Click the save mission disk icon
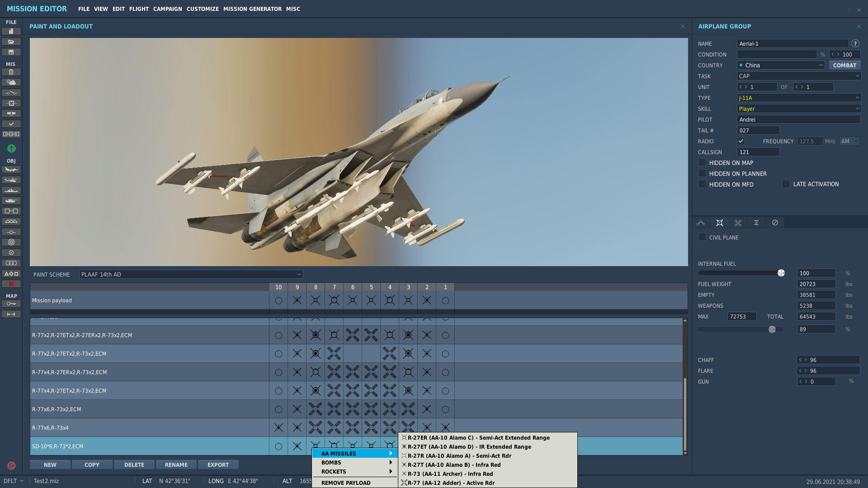The width and height of the screenshot is (868, 488). (x=11, y=52)
